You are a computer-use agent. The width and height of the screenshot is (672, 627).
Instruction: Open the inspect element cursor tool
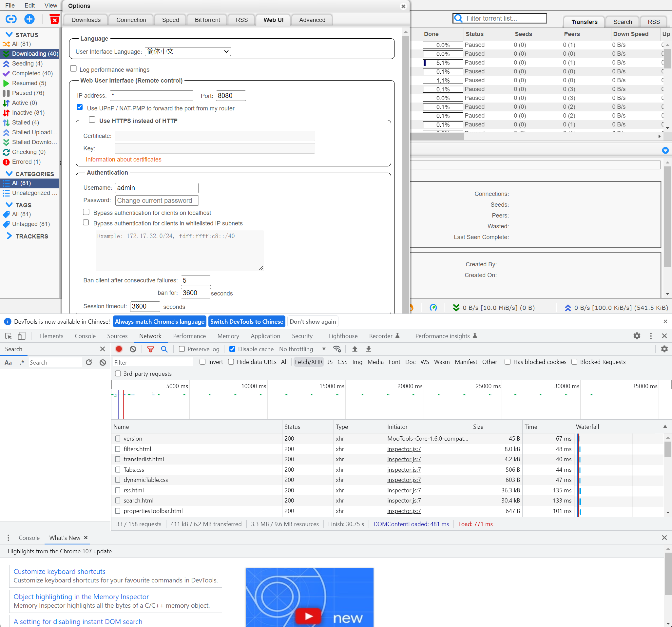[x=8, y=336]
